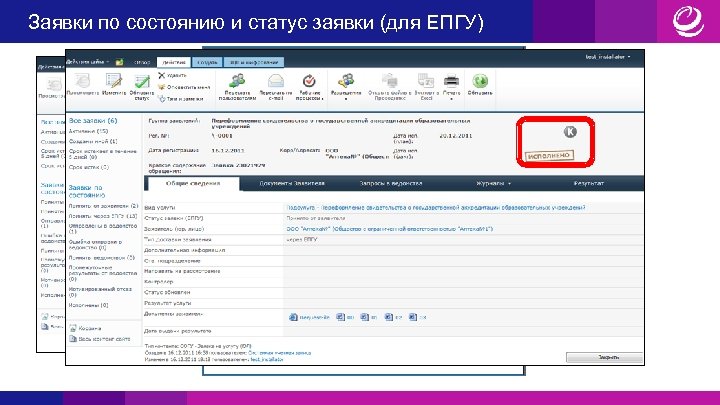Image resolution: width=720 pixels, height=405 pixels.
Task: Open the Запросы в ведомства tab
Action: click(391, 183)
